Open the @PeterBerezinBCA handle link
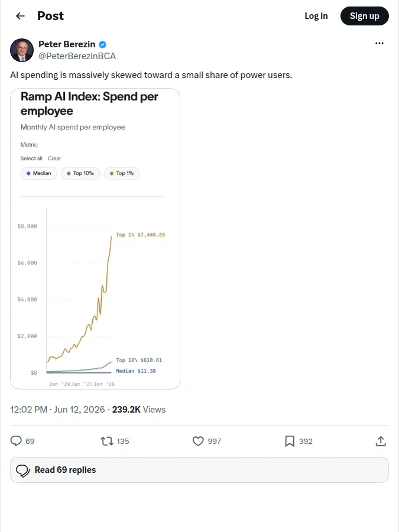Image resolution: width=399 pixels, height=532 pixels. [77, 56]
